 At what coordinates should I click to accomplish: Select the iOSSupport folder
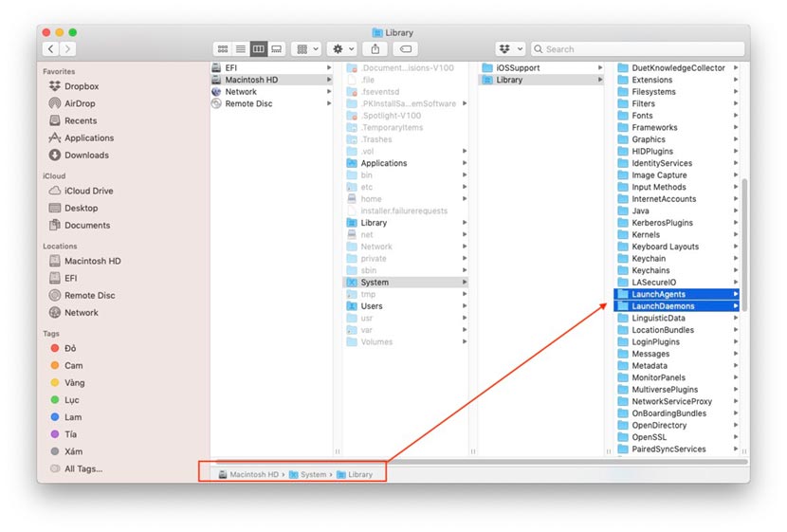(x=541, y=67)
